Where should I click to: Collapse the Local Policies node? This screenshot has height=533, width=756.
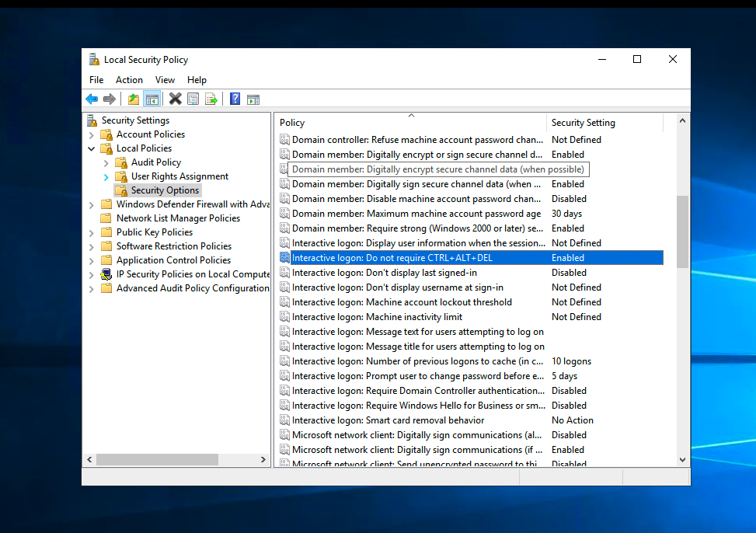click(x=92, y=148)
